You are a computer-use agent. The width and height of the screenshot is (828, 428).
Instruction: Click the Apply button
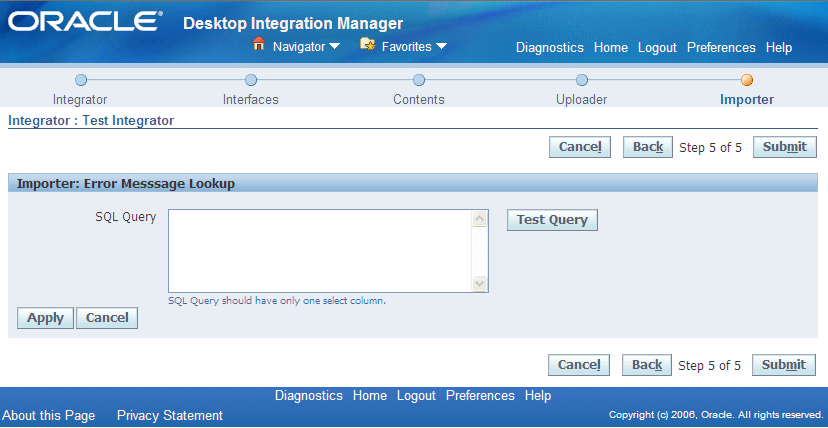pyautogui.click(x=45, y=318)
